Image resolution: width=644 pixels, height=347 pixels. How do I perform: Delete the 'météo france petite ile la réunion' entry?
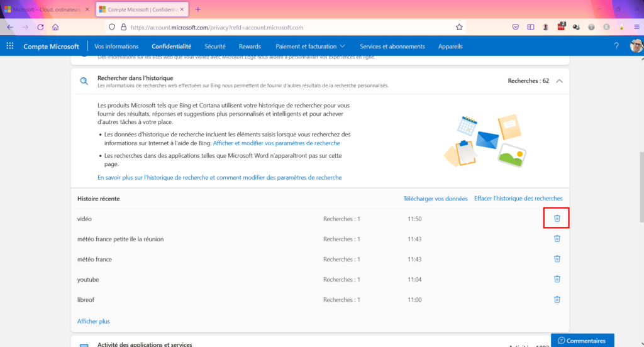pyautogui.click(x=557, y=239)
